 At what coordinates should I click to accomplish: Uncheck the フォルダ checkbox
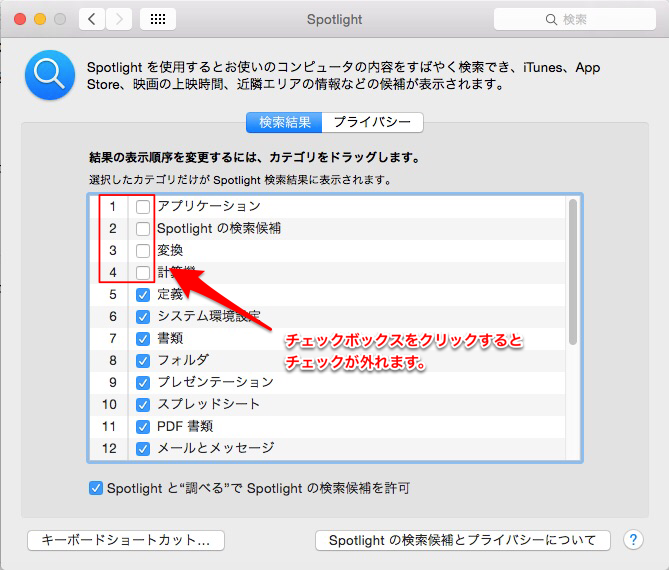pyautogui.click(x=143, y=361)
